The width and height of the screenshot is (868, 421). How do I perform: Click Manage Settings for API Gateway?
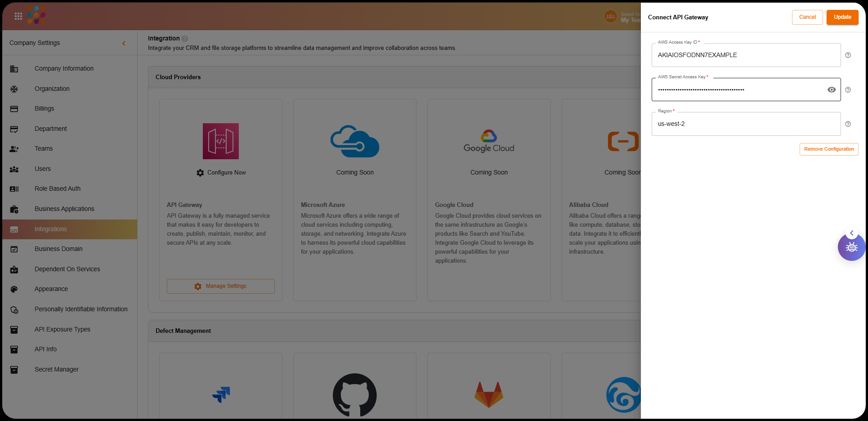[221, 286]
